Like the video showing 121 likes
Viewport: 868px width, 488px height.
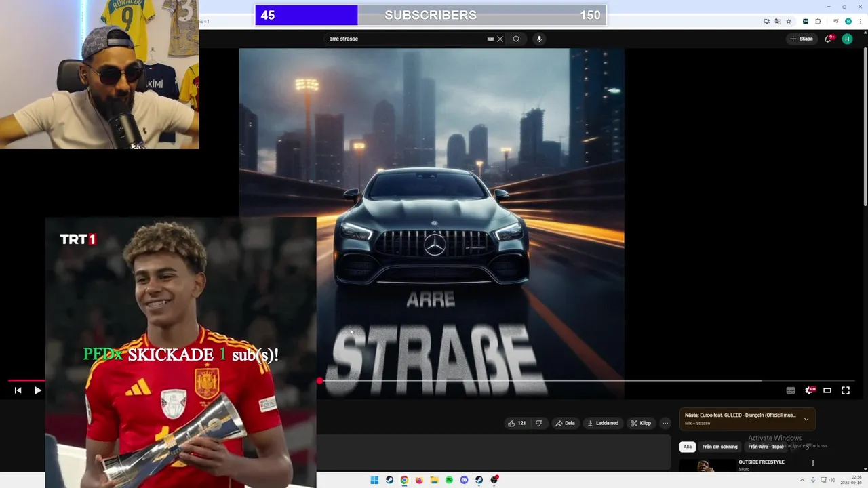coord(517,423)
